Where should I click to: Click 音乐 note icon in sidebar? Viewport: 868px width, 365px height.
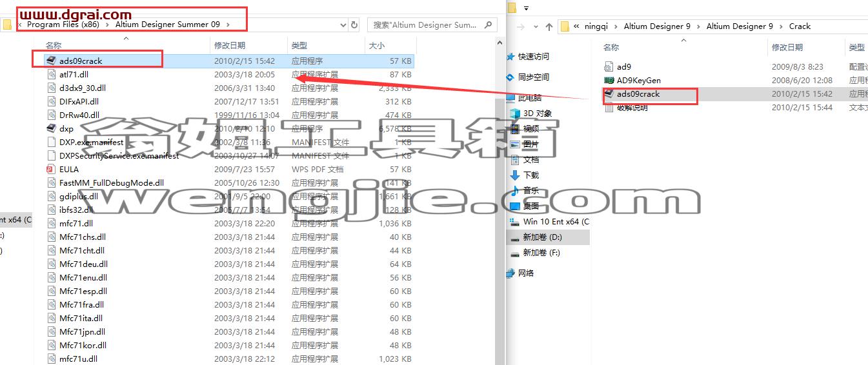(x=515, y=191)
